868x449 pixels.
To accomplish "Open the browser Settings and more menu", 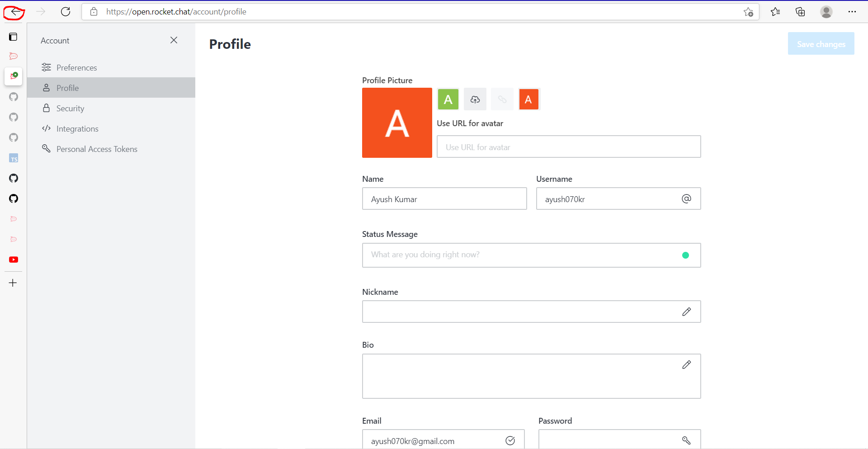I will [852, 12].
